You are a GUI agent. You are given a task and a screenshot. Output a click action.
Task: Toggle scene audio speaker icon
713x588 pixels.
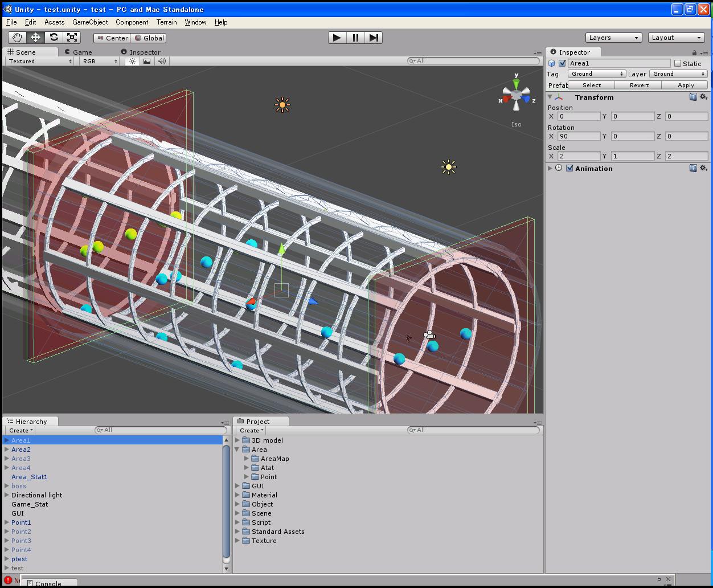pyautogui.click(x=162, y=61)
